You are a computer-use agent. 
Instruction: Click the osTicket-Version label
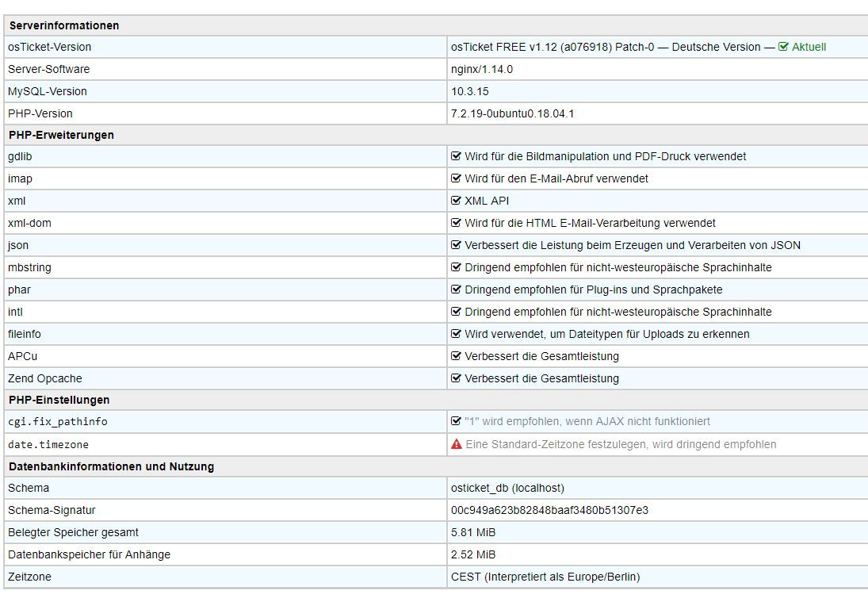click(50, 47)
